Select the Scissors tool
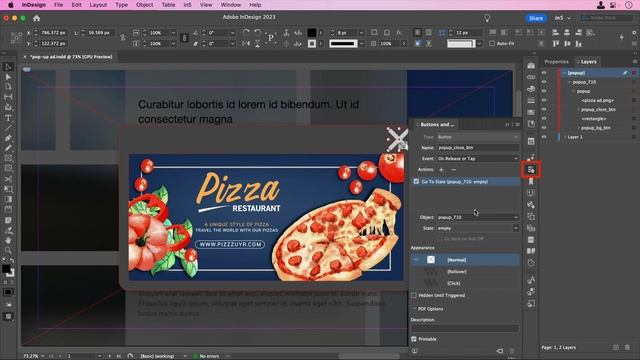 pyautogui.click(x=8, y=179)
